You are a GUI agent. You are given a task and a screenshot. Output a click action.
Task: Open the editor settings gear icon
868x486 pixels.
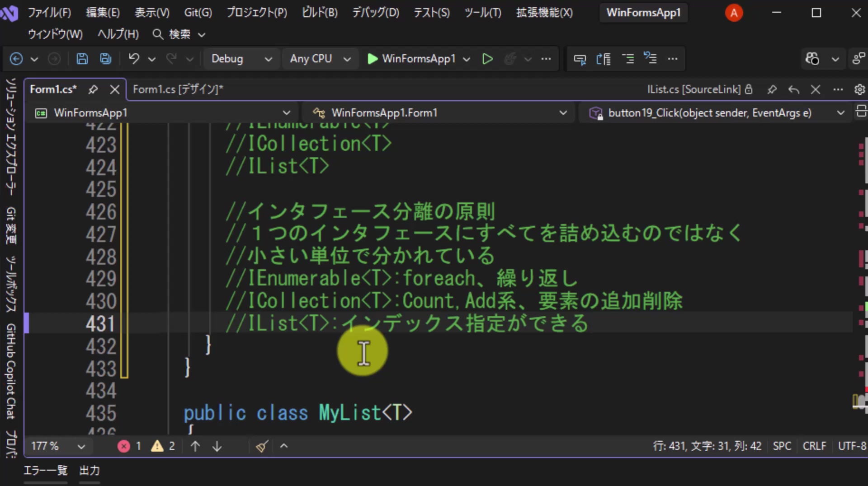[x=859, y=89]
